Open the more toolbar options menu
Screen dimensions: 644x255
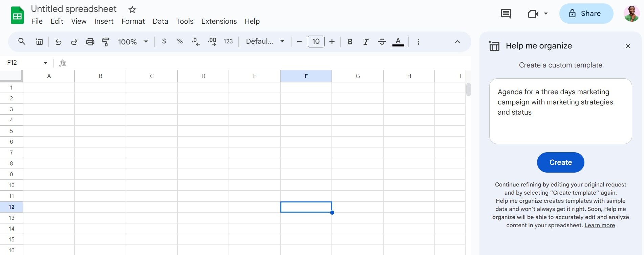418,41
